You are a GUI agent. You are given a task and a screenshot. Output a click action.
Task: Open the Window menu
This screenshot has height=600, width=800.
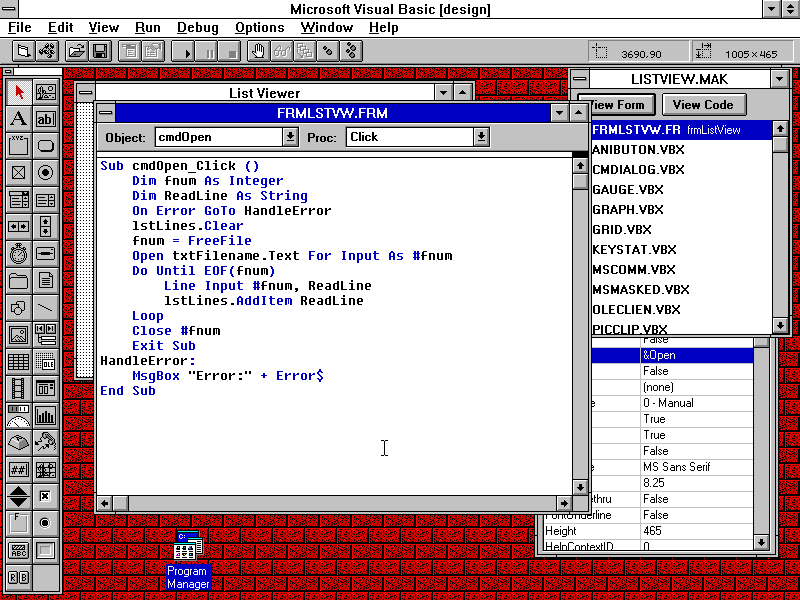(327, 28)
